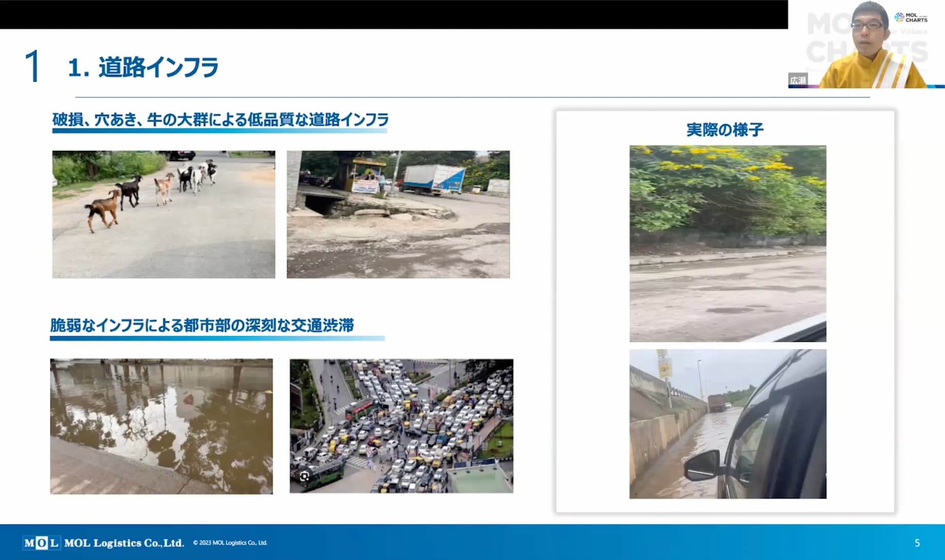Viewport: 945px width, 560px height.
Task: Click the slide page number 5
Action: tap(917, 543)
